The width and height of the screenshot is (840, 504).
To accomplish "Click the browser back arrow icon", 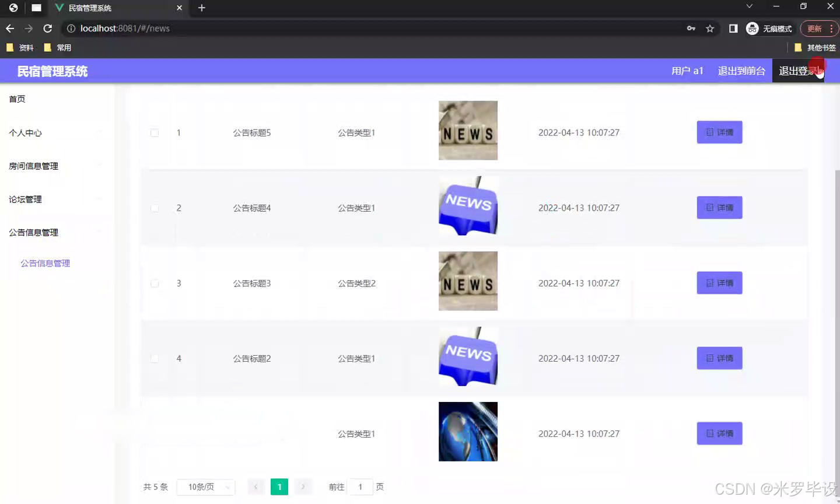I will 10,28.
